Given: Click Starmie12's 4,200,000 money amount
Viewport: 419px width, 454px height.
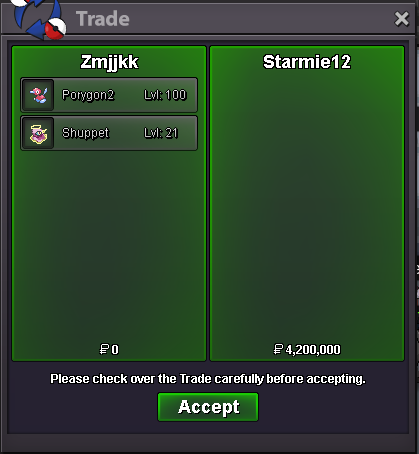Looking at the screenshot, I should 313,350.
